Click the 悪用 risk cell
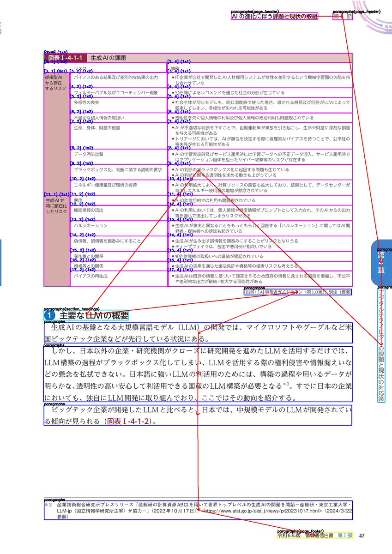 click(x=118, y=200)
